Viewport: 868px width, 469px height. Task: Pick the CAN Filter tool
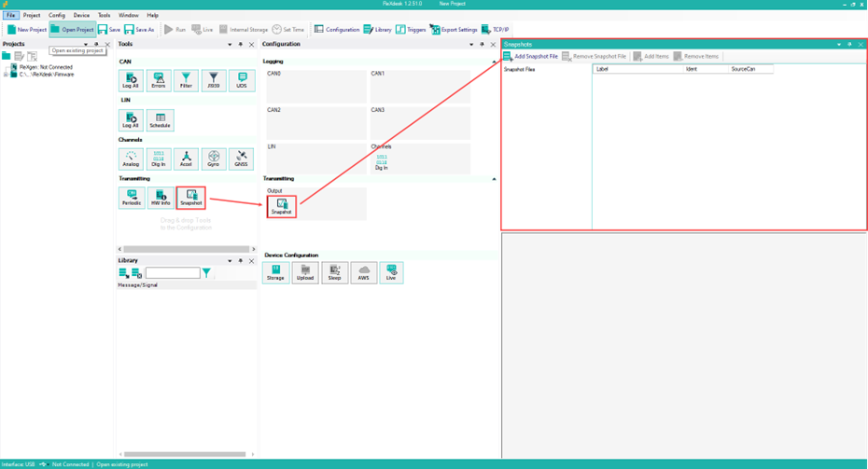(x=187, y=81)
